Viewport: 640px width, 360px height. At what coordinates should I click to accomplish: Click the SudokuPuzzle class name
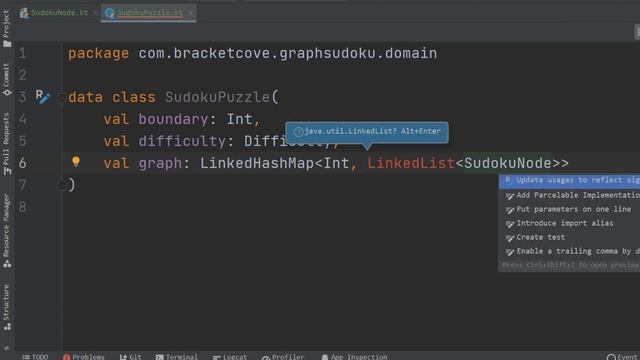pyautogui.click(x=217, y=97)
